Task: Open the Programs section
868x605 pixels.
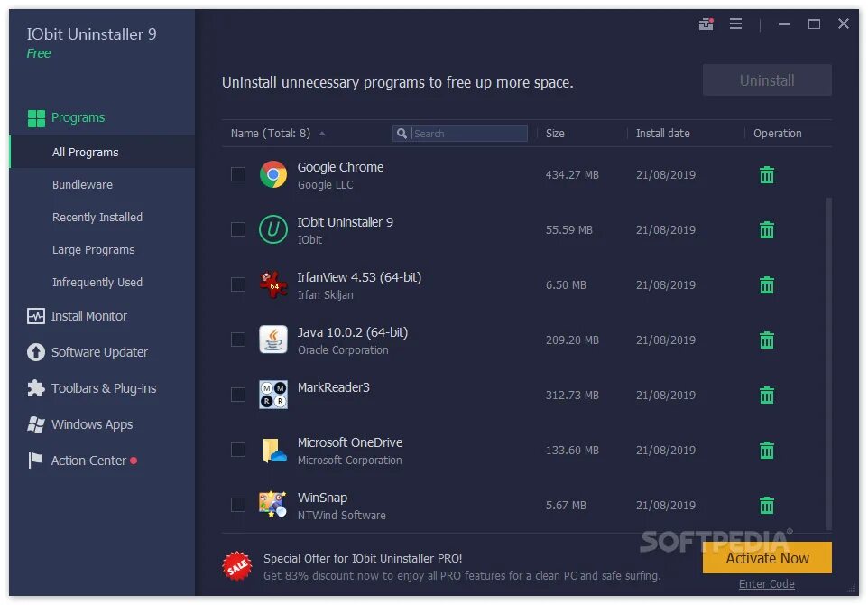Action: tap(78, 117)
